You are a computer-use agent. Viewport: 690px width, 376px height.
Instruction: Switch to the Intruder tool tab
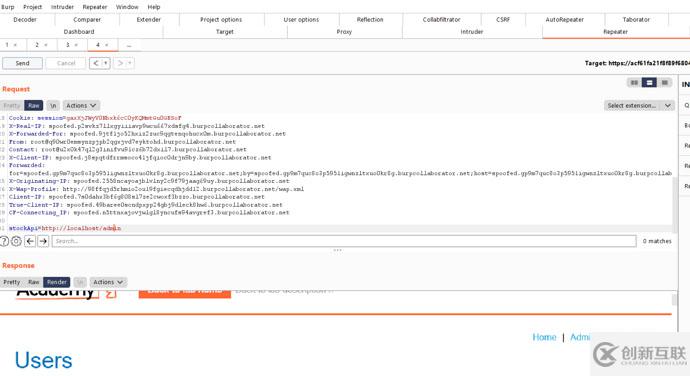[472, 32]
